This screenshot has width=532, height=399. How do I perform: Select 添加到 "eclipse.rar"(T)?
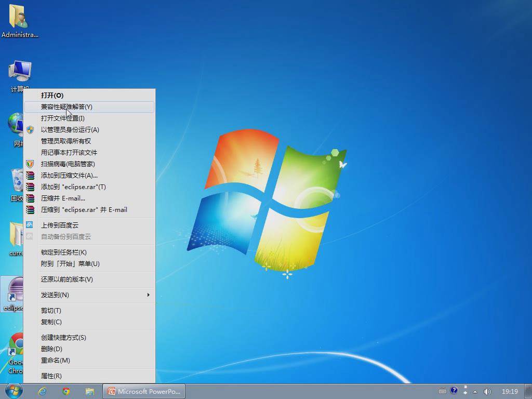pyautogui.click(x=89, y=187)
